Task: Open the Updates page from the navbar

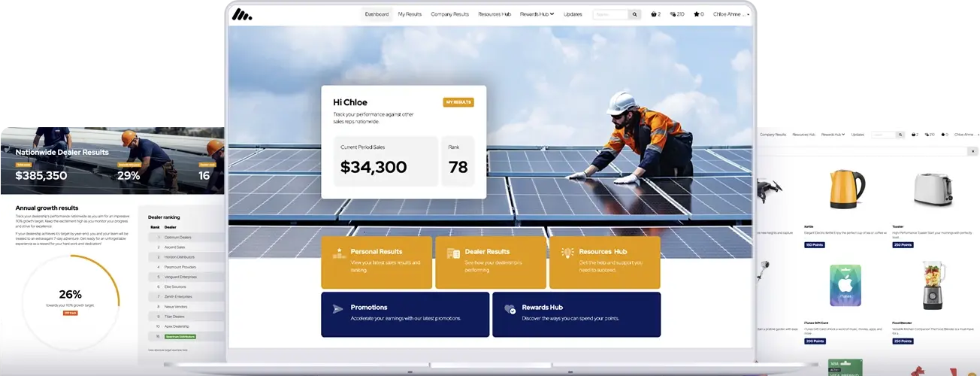Action: point(573,14)
